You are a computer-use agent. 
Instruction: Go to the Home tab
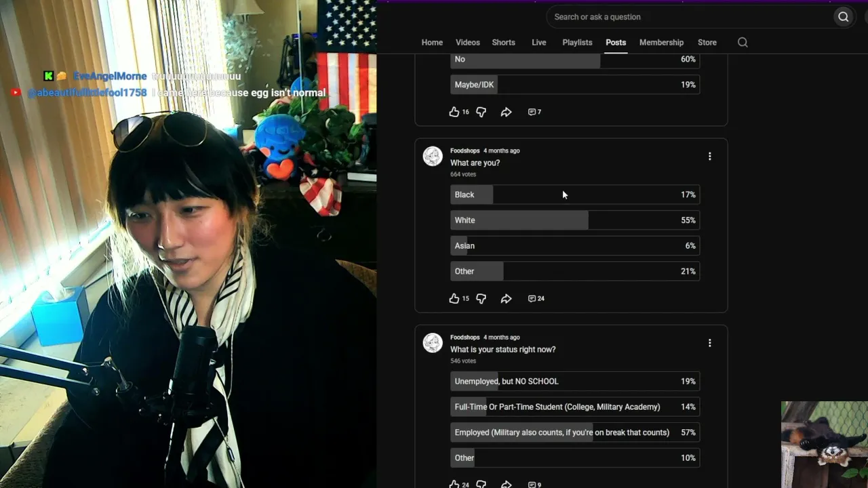pyautogui.click(x=432, y=42)
